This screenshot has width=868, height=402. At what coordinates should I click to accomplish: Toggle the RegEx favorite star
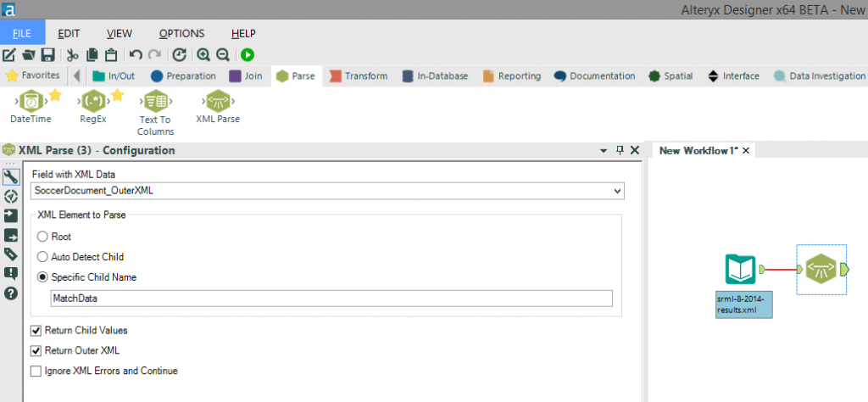point(117,95)
